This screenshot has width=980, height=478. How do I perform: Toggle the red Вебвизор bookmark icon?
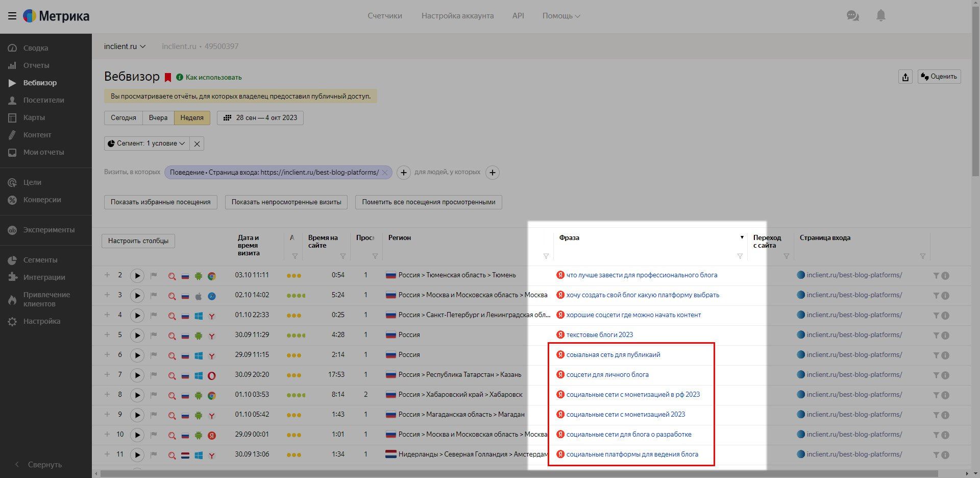coord(168,78)
